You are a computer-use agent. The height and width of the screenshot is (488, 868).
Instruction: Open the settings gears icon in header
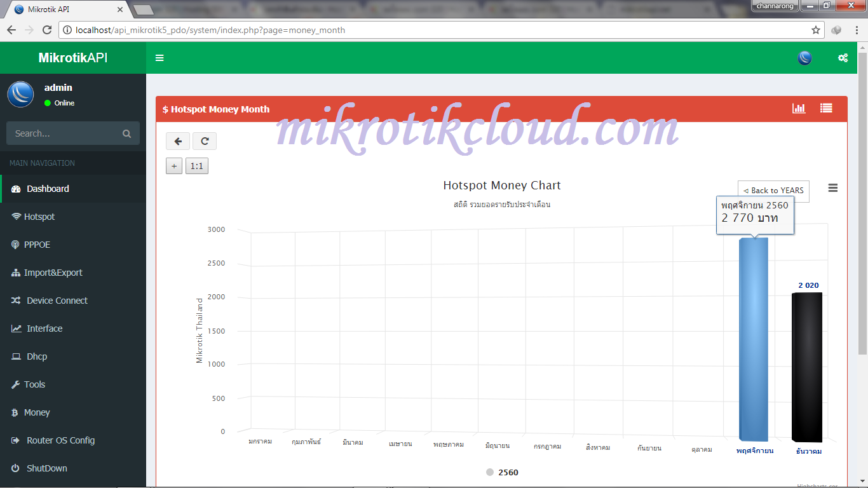click(843, 58)
